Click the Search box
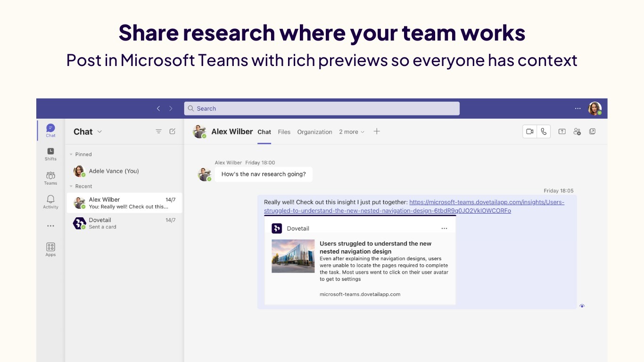The width and height of the screenshot is (644, 362). point(322,108)
